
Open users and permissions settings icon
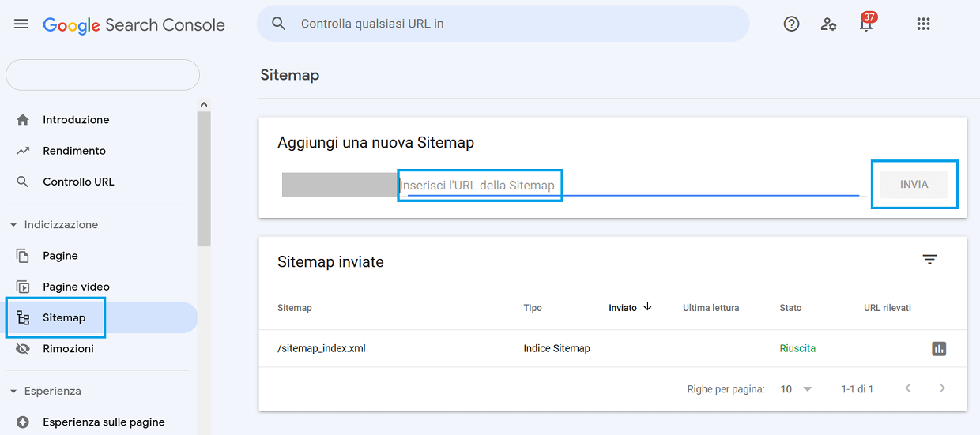tap(828, 24)
